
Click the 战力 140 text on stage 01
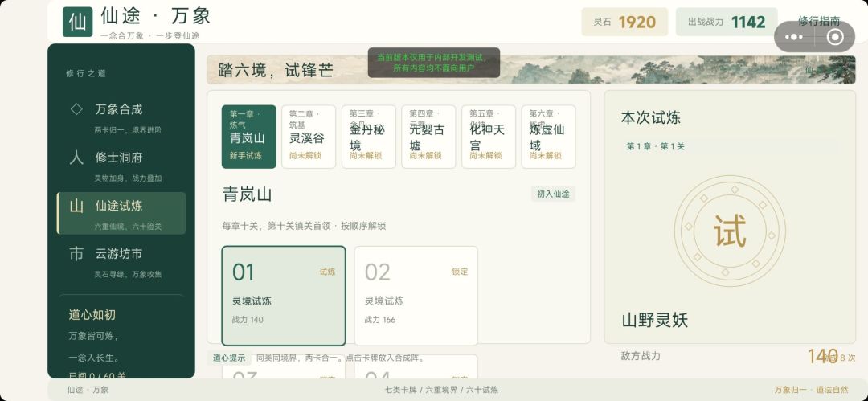point(248,320)
